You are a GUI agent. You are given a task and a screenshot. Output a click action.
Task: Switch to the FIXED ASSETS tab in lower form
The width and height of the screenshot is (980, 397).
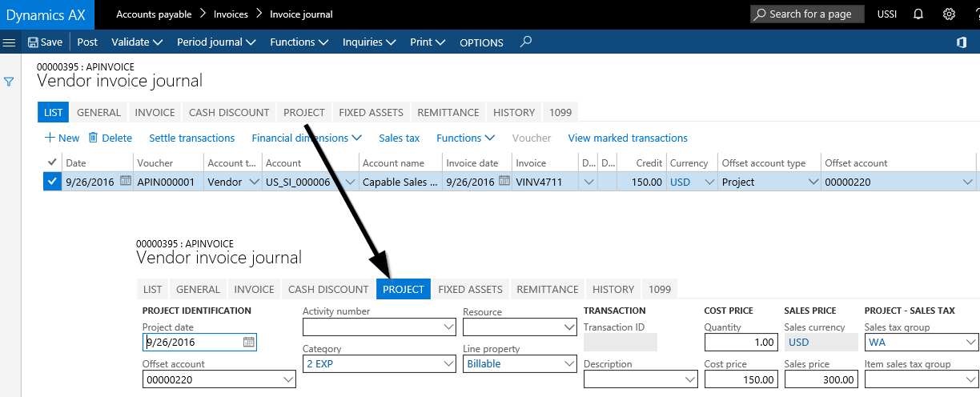pos(470,289)
